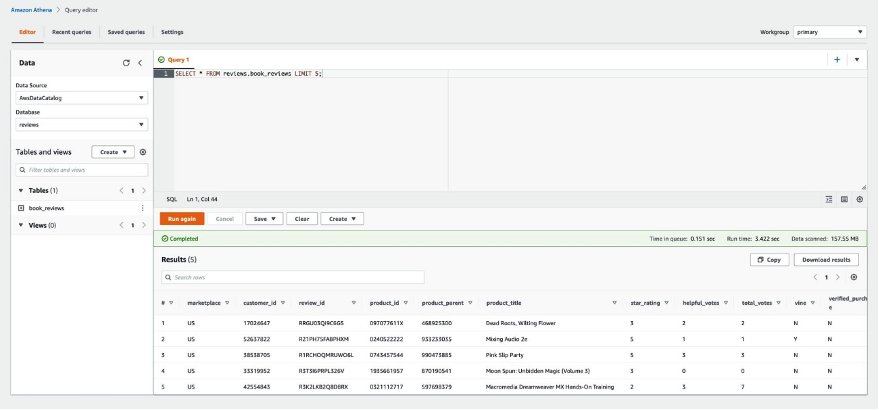Click the Completed status text
879x410 pixels.
[184, 239]
